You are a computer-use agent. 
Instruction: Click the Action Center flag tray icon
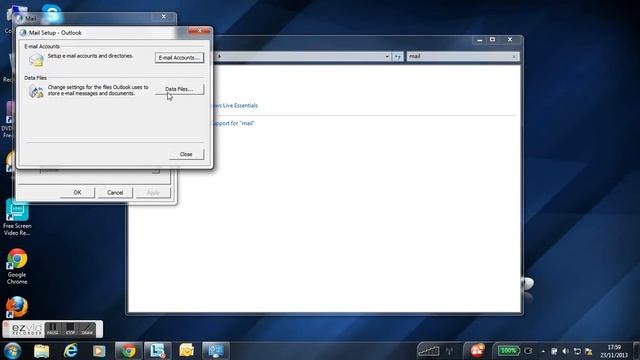coord(588,351)
